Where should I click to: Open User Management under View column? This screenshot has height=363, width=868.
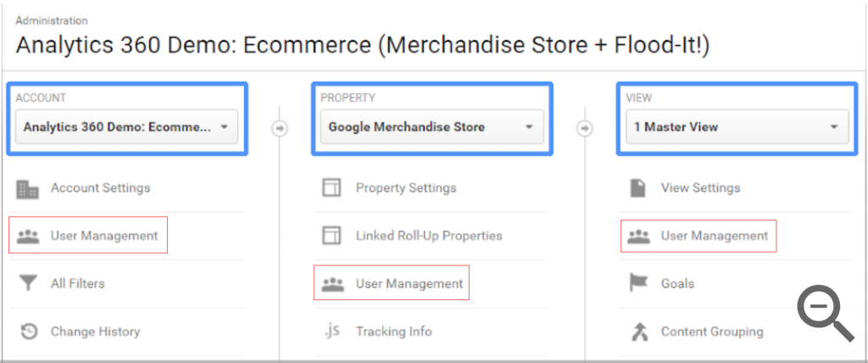[x=714, y=236]
